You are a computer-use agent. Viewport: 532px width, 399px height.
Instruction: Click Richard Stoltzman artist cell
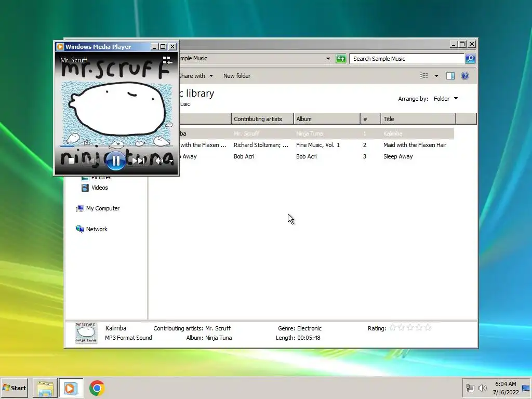261,145
